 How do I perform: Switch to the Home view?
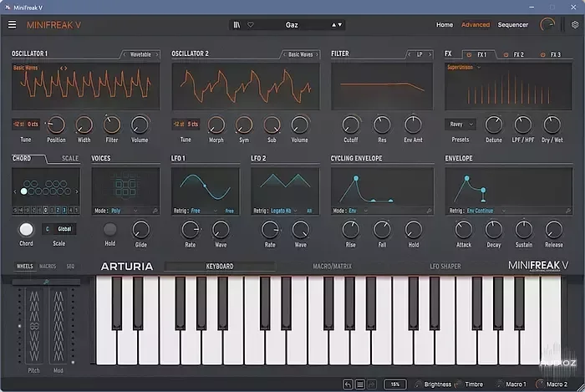point(445,24)
